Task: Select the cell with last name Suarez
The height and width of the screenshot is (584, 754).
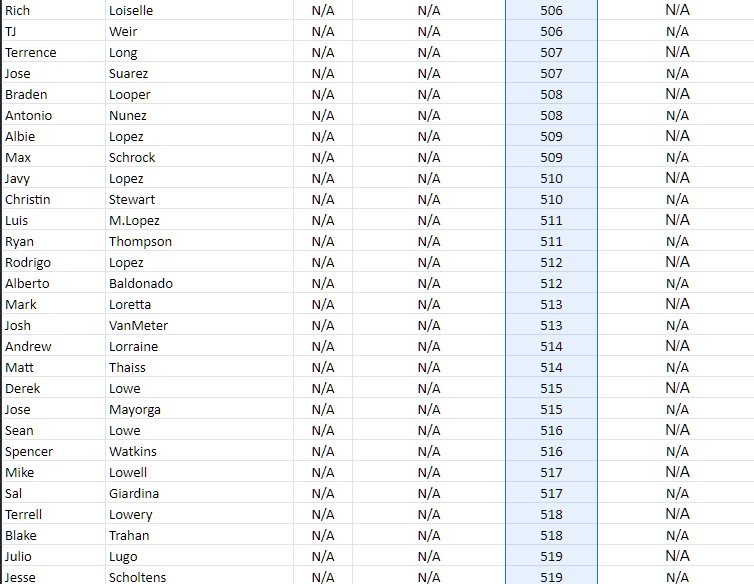Action: coord(199,73)
